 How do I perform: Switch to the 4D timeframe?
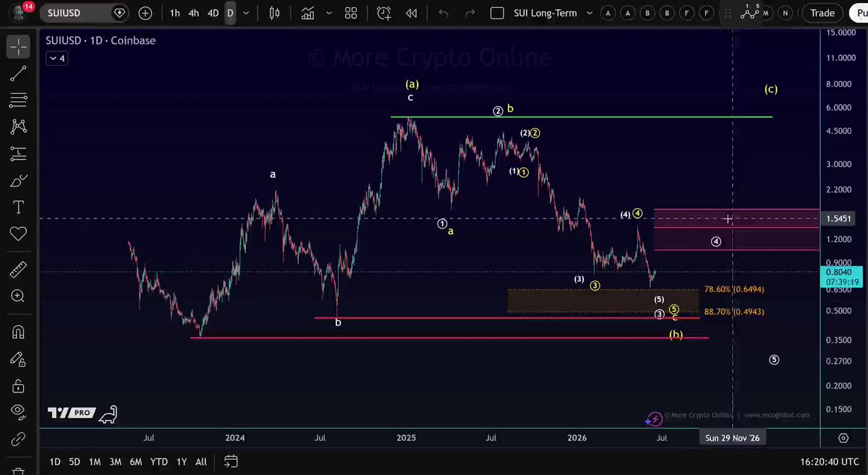(x=213, y=13)
